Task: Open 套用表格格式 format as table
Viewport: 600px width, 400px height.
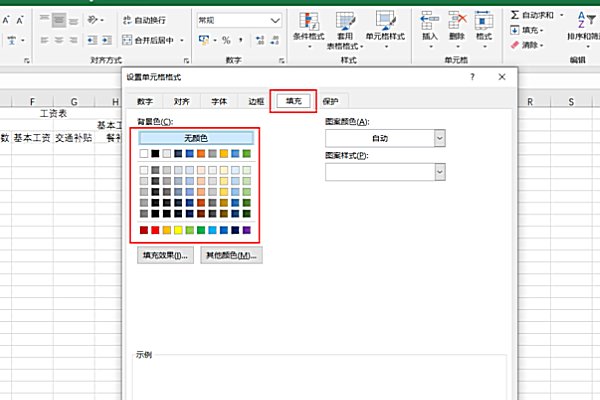Action: pos(345,31)
